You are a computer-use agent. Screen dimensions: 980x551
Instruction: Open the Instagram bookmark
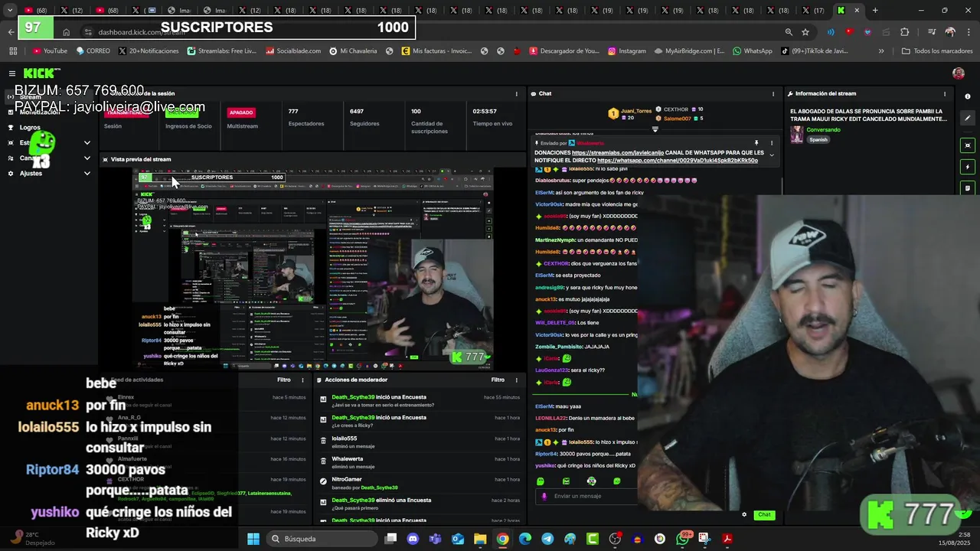coord(627,51)
